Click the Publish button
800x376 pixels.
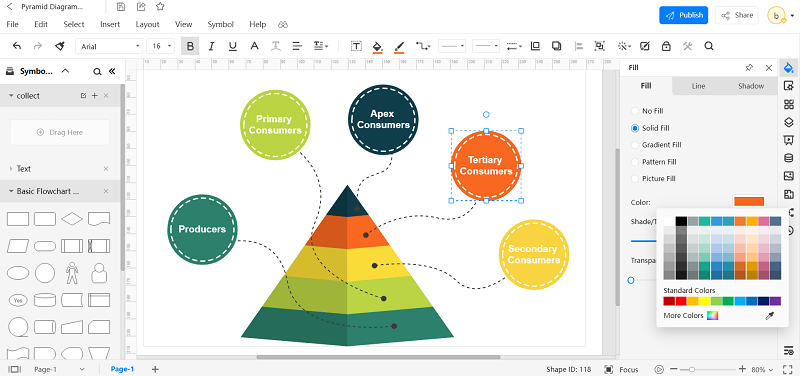pyautogui.click(x=684, y=15)
